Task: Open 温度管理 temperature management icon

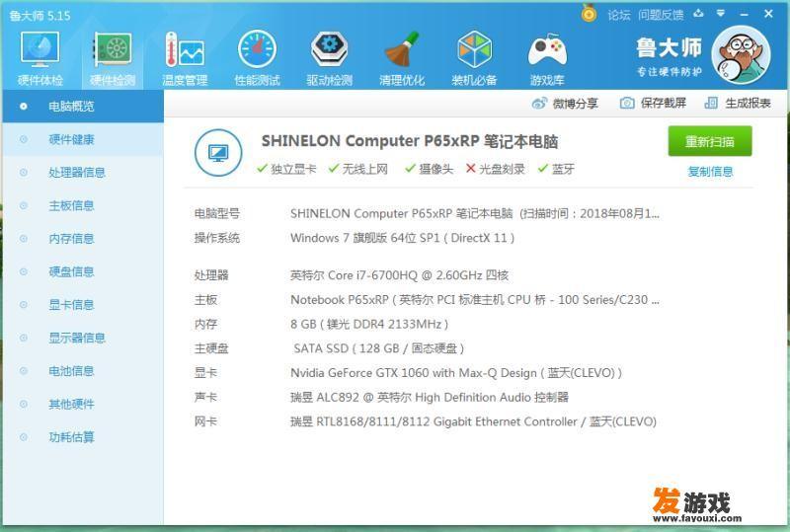Action: (185, 58)
